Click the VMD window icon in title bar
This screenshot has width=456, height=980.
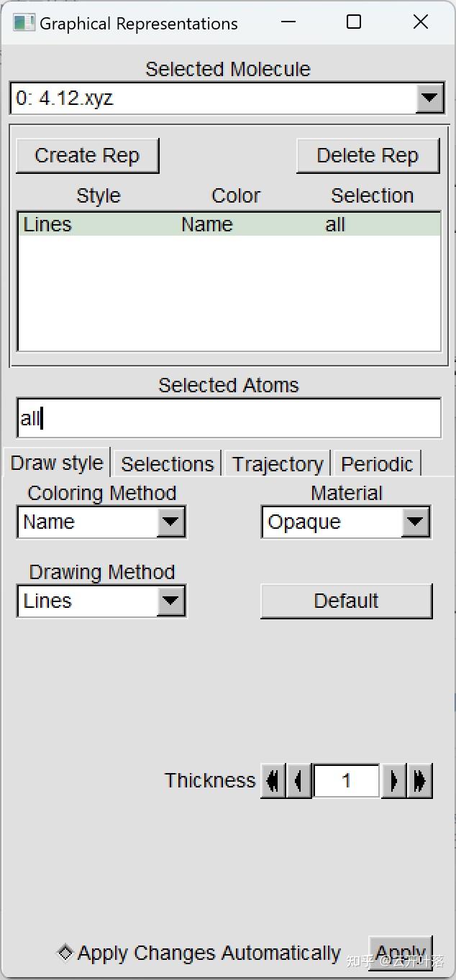pyautogui.click(x=24, y=23)
